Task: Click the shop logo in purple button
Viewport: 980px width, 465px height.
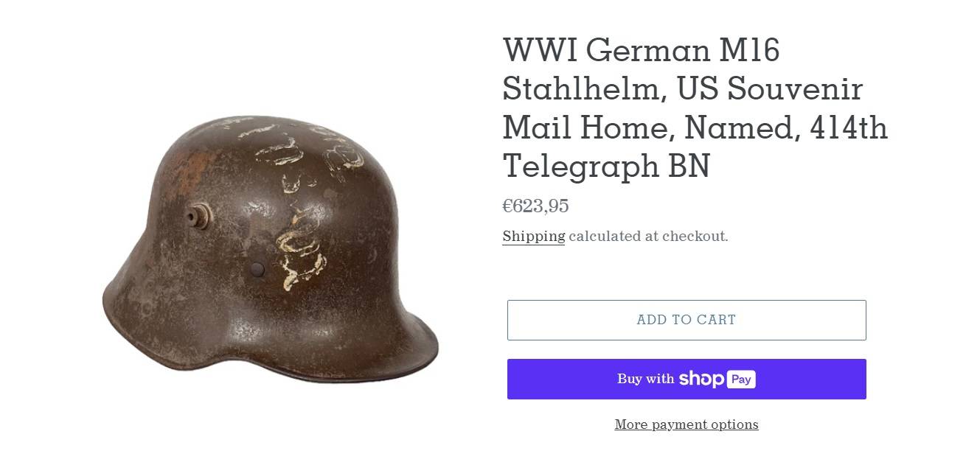Action: click(701, 379)
